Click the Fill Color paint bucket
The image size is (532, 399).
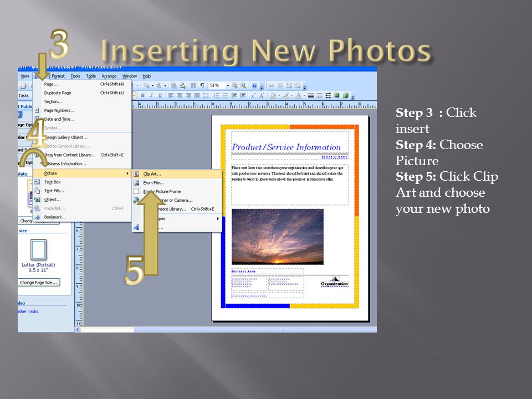[x=273, y=95]
